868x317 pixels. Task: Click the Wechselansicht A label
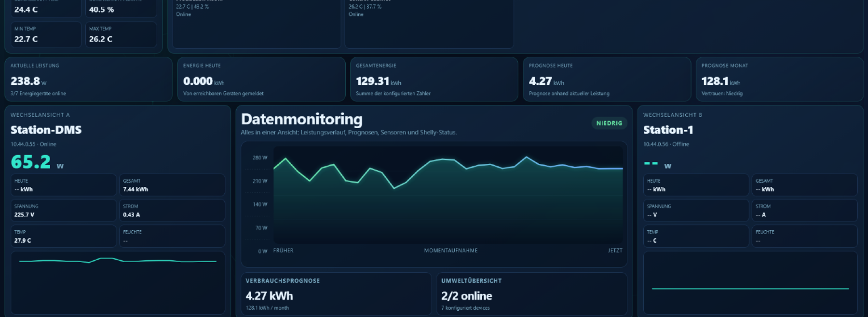coord(41,115)
